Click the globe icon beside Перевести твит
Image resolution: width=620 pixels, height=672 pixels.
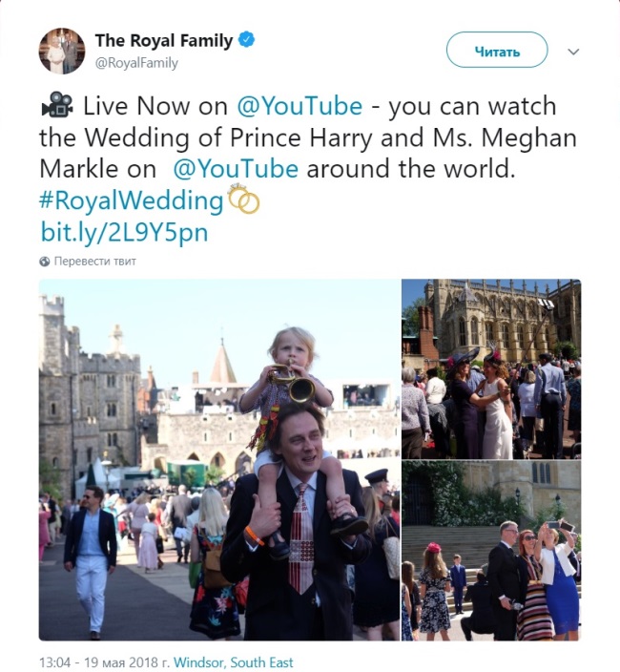(x=45, y=261)
